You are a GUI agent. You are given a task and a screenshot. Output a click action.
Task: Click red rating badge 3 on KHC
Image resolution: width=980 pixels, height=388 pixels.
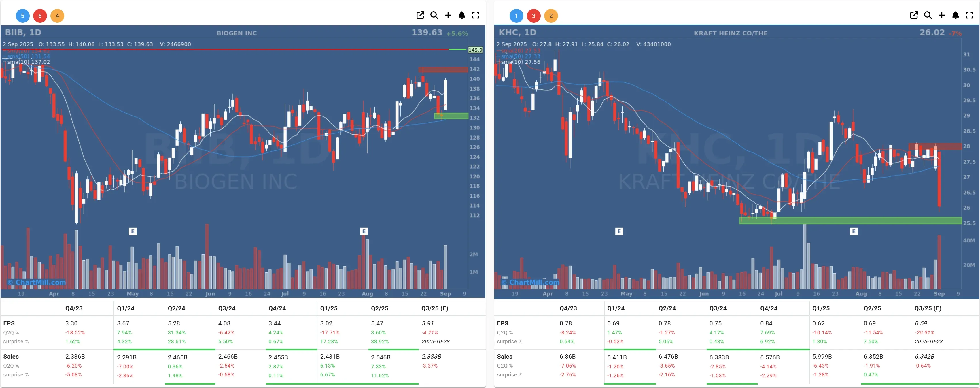tap(534, 16)
